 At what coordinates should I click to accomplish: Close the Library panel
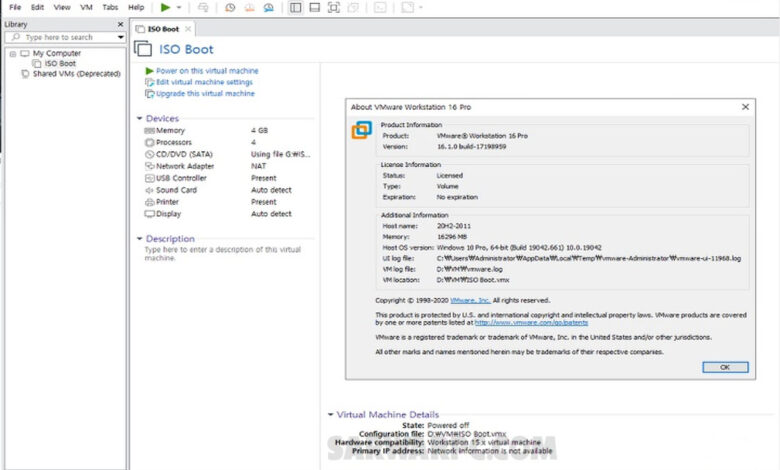pyautogui.click(x=120, y=24)
